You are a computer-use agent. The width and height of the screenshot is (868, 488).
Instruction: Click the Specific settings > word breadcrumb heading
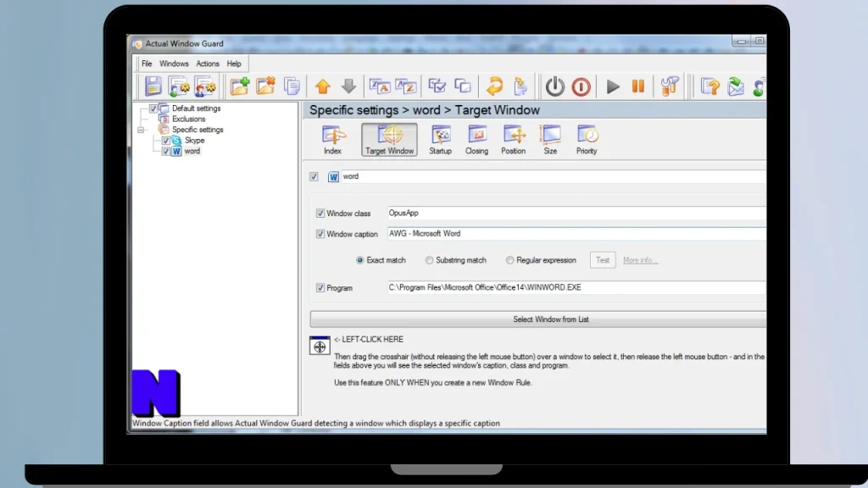tap(425, 110)
